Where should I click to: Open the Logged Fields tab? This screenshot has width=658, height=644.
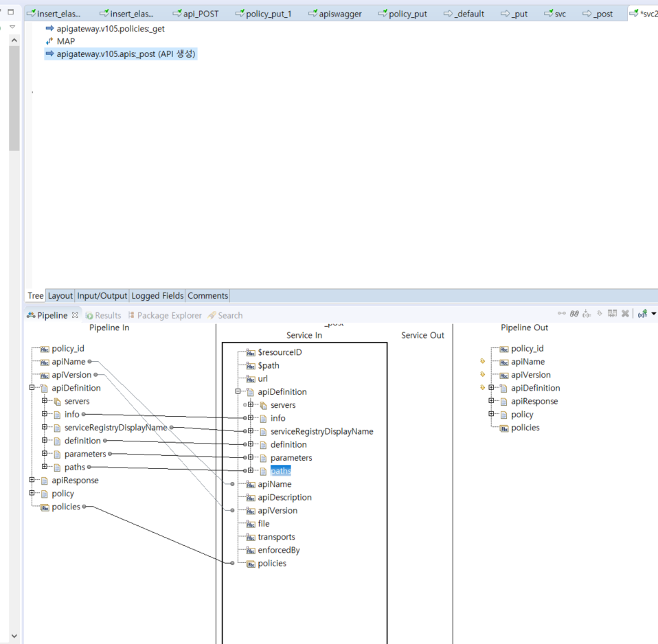[157, 296]
